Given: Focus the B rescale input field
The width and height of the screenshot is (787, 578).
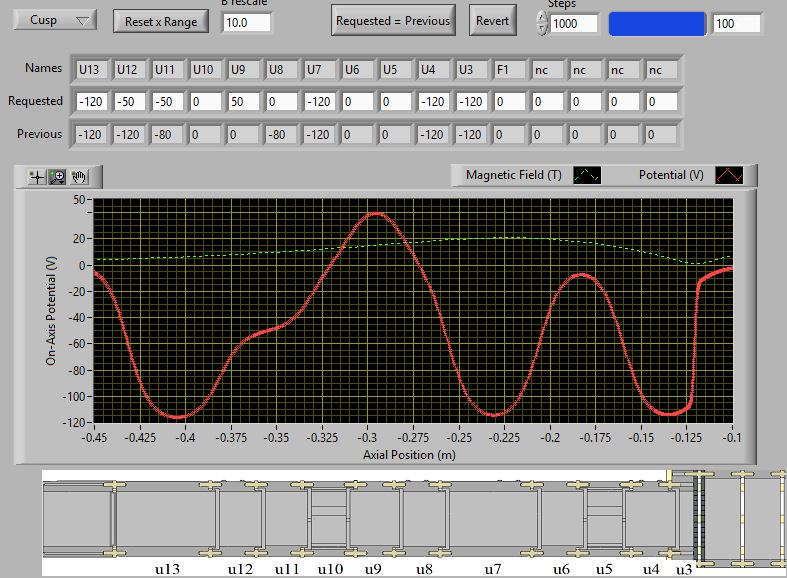Looking at the screenshot, I should [x=247, y=22].
